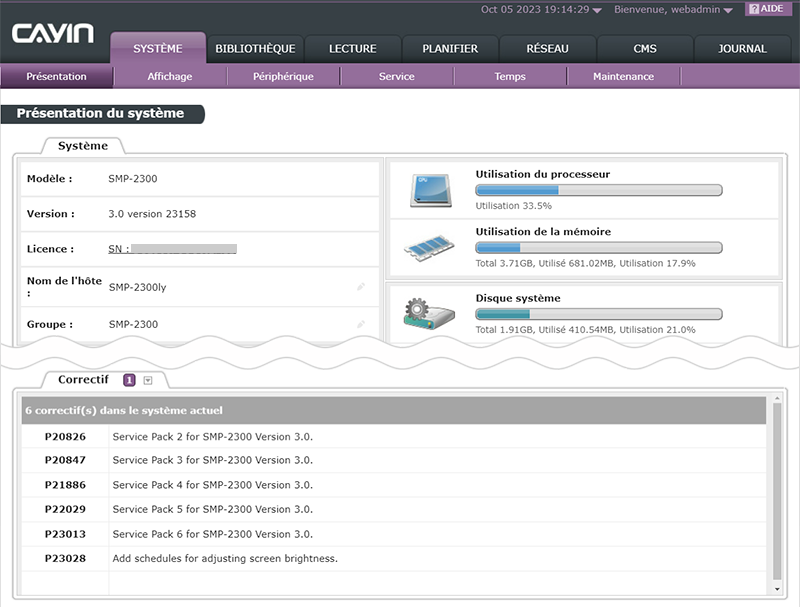Click the CAYIN logo
Image resolution: width=800 pixels, height=607 pixels.
(x=53, y=34)
